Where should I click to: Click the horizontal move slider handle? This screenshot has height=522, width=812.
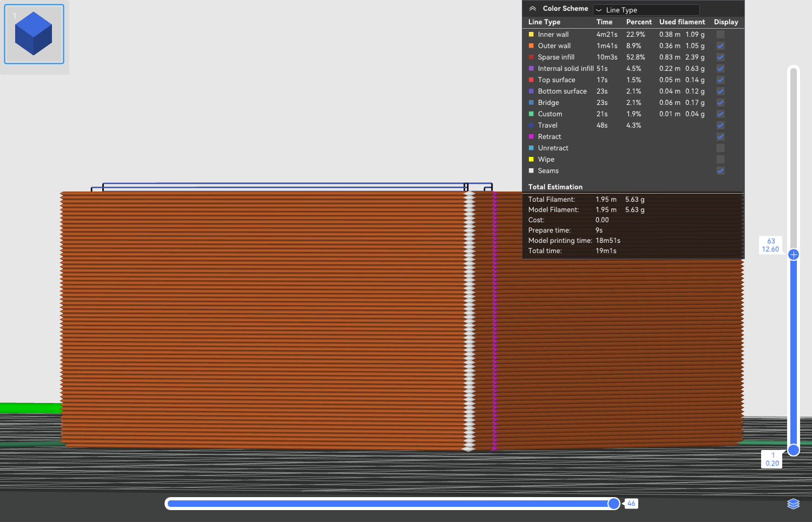pos(613,504)
